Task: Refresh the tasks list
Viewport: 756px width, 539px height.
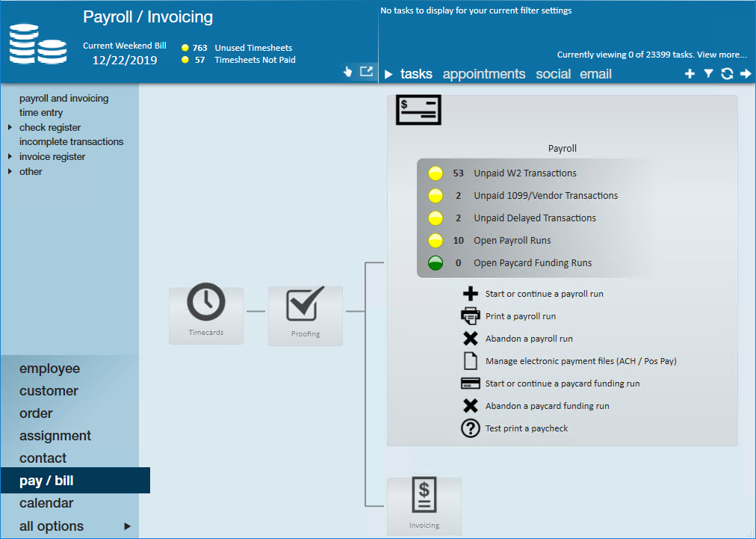Action: (x=727, y=74)
